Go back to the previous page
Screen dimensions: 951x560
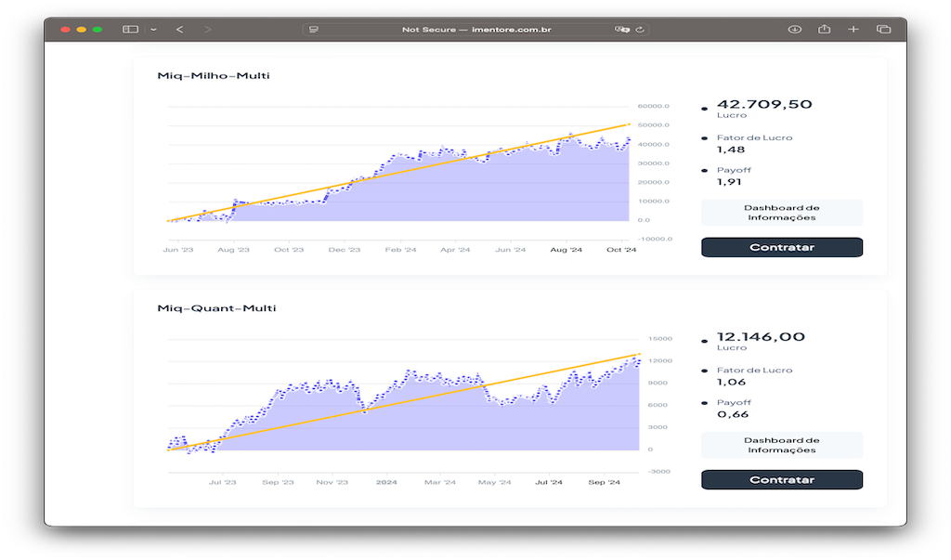pyautogui.click(x=179, y=29)
